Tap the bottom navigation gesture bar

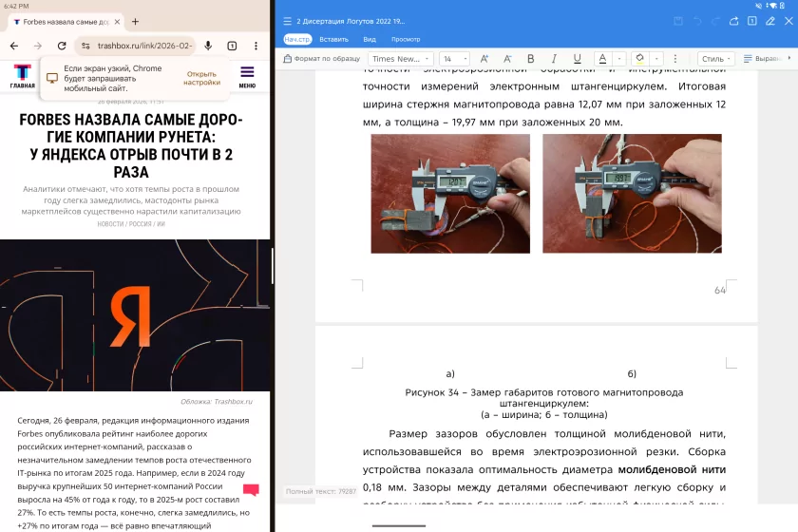(399, 525)
